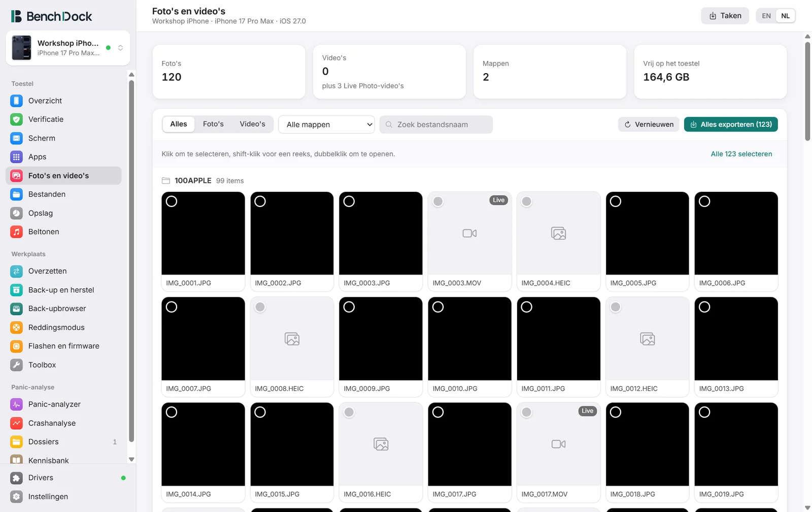812x512 pixels.
Task: Open the Alle mappen dropdown
Action: point(326,124)
